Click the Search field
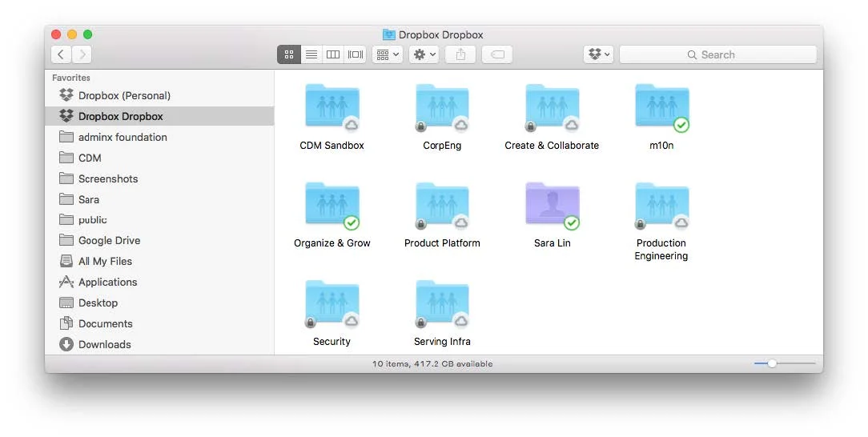The height and width of the screenshot is (437, 868). coord(718,54)
